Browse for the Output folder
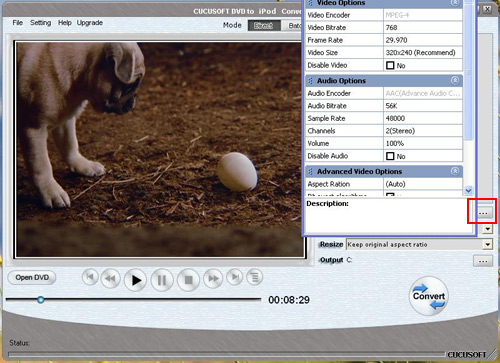The height and width of the screenshot is (363, 500). tap(483, 261)
